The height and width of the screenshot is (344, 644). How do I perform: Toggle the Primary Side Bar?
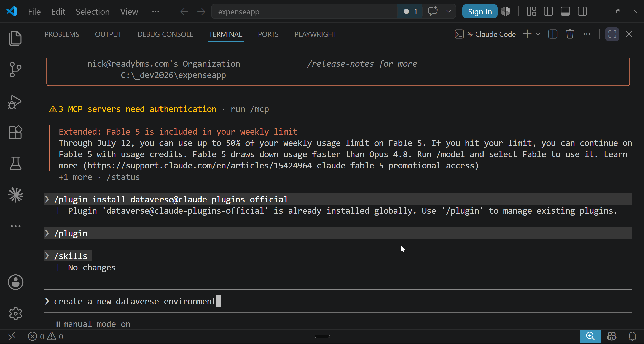click(548, 11)
